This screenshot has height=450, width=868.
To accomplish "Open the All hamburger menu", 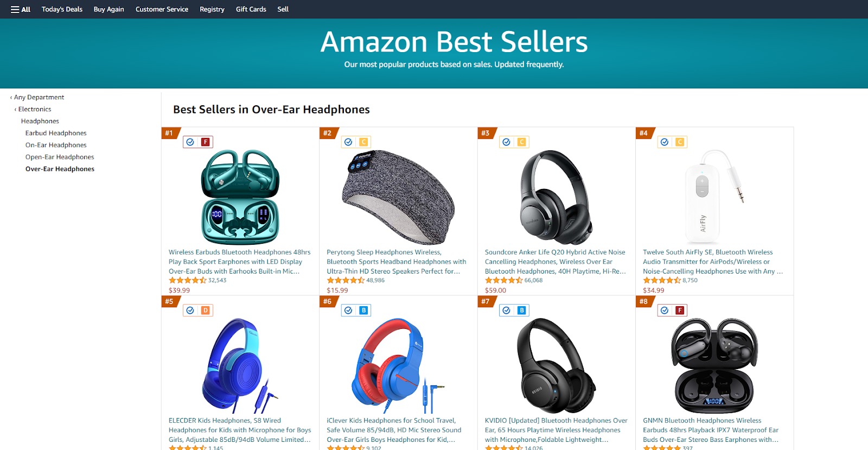I will click(21, 9).
